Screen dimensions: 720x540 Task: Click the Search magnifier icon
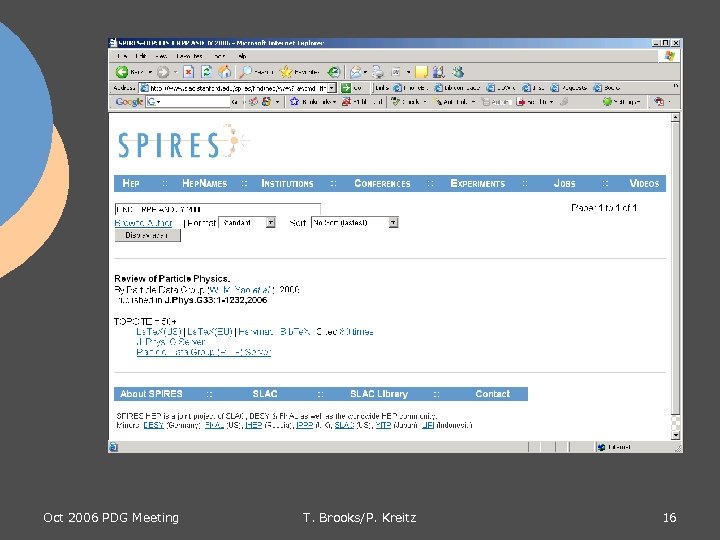point(246,72)
